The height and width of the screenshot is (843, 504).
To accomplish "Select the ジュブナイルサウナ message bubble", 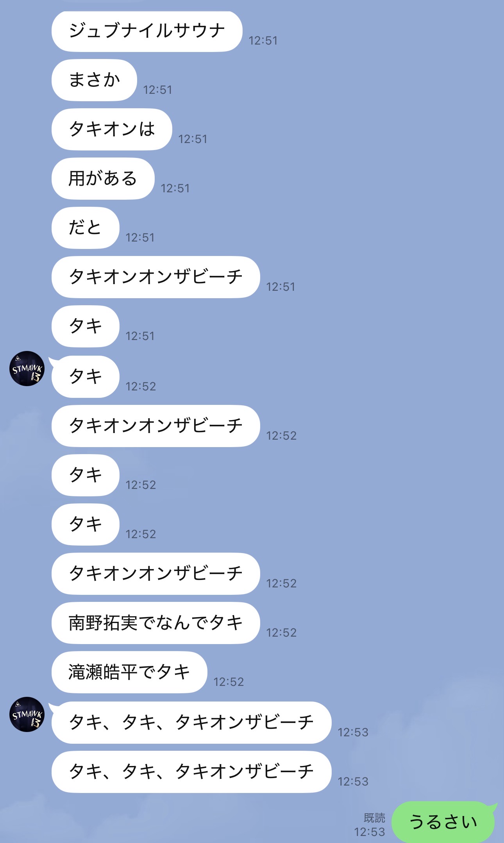I will pos(147,31).
